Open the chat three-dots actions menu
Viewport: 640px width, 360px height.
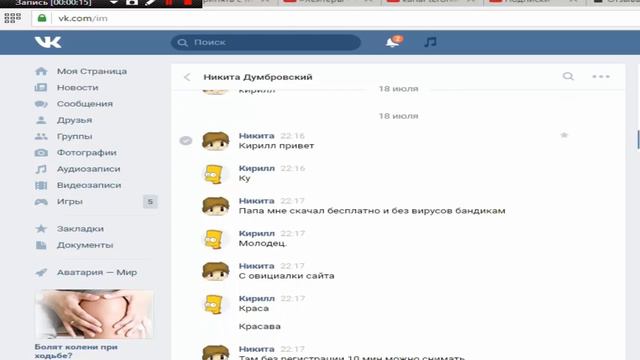(601, 76)
